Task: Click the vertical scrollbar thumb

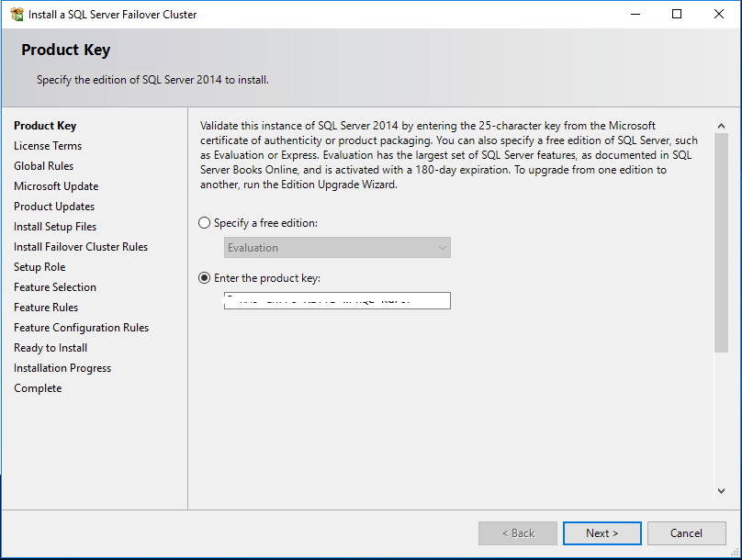Action: (x=721, y=242)
